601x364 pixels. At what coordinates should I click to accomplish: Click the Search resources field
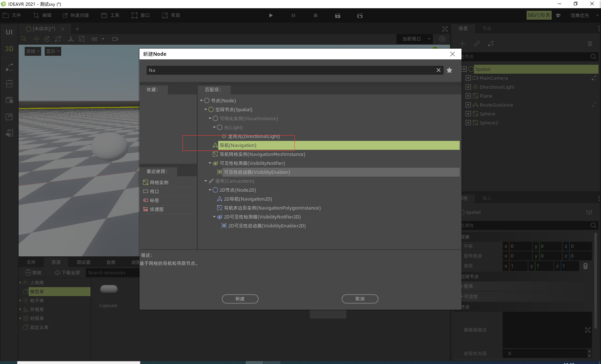(x=112, y=272)
